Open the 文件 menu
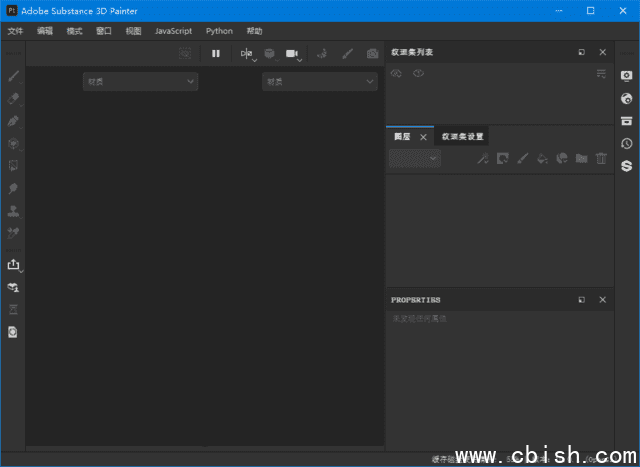This screenshot has height=467, width=640. (x=16, y=31)
